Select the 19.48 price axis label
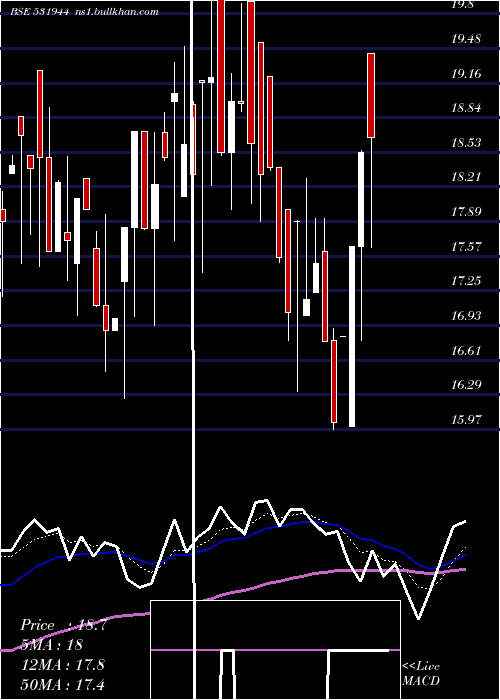 pos(466,39)
